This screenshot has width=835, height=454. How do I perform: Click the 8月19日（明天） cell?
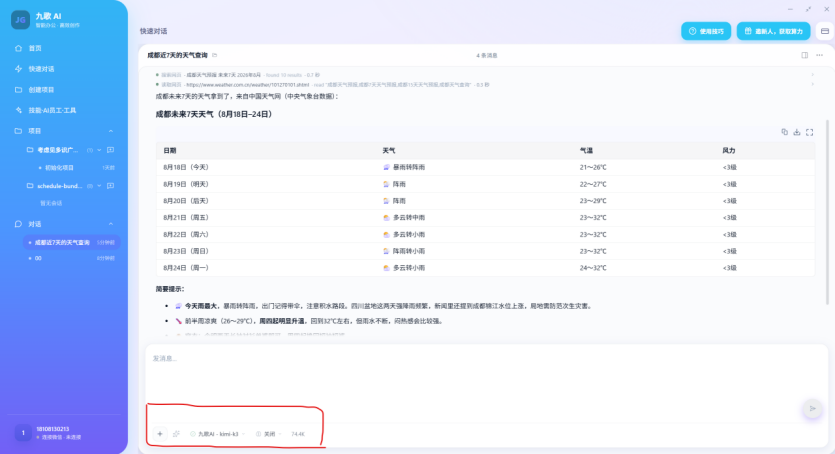[x=186, y=184]
